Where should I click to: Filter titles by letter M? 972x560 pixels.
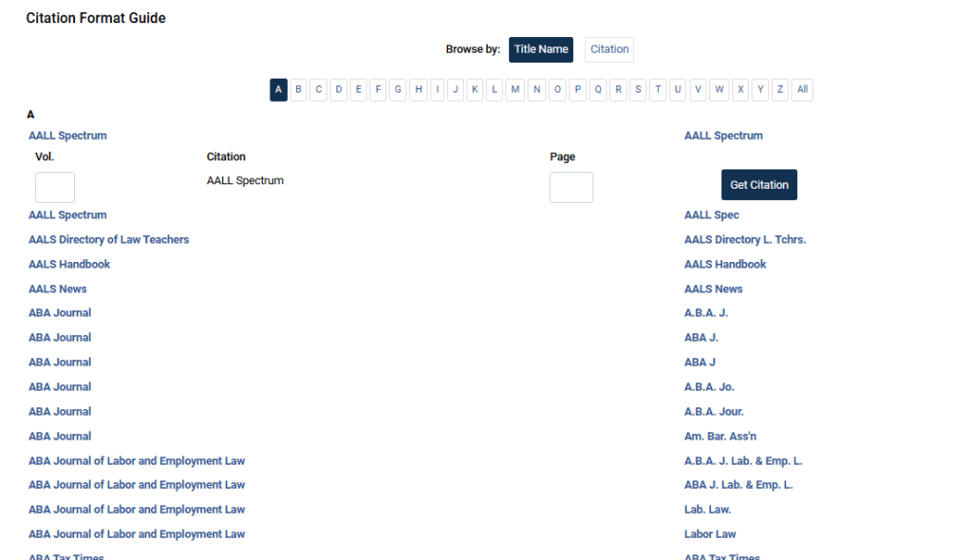click(x=514, y=90)
